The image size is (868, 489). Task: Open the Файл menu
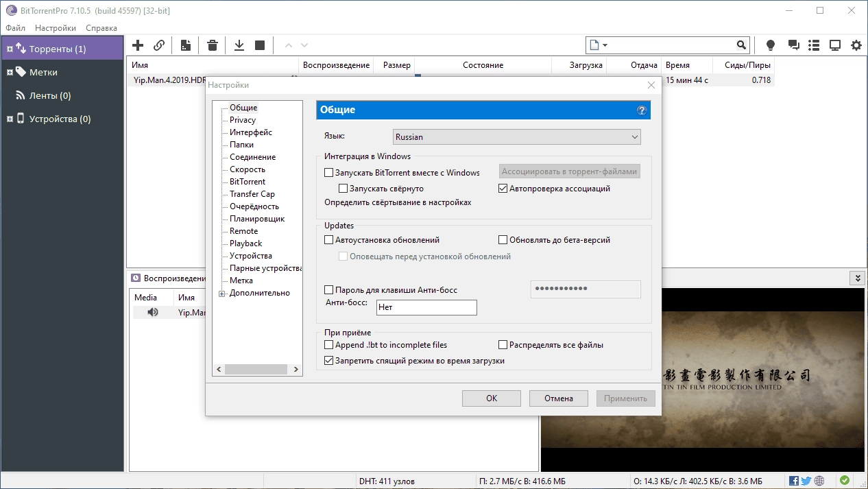pyautogui.click(x=15, y=28)
